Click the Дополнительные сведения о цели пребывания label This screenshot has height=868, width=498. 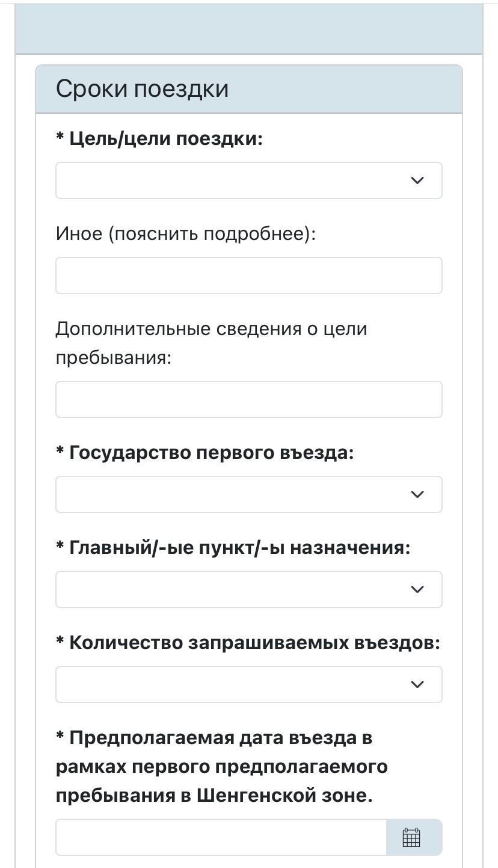point(211,343)
